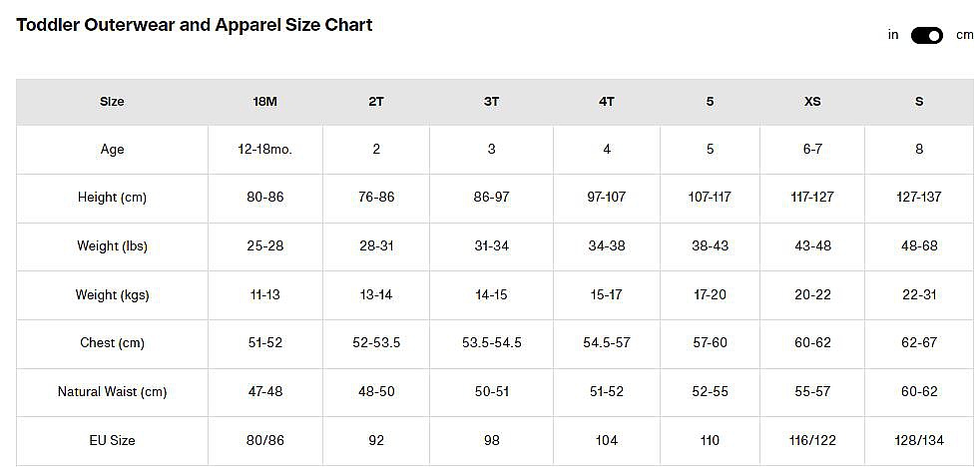Image resolution: width=980 pixels, height=467 pixels.
Task: Select the Weight (lbs) row label
Action: point(112,246)
